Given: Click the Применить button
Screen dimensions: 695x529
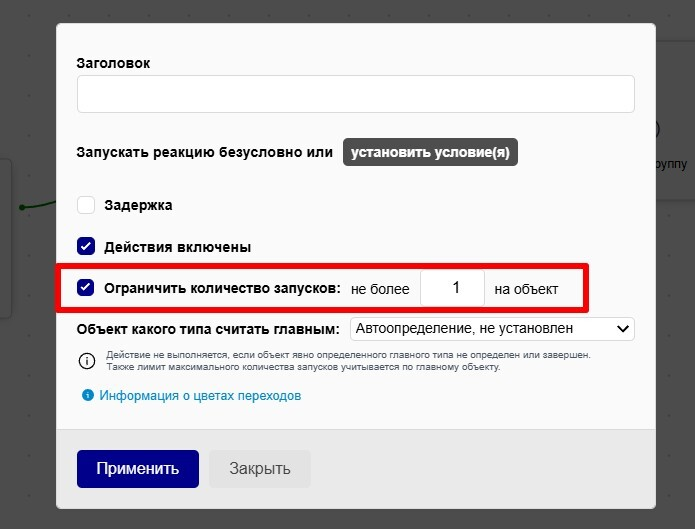Looking at the screenshot, I should [138, 469].
